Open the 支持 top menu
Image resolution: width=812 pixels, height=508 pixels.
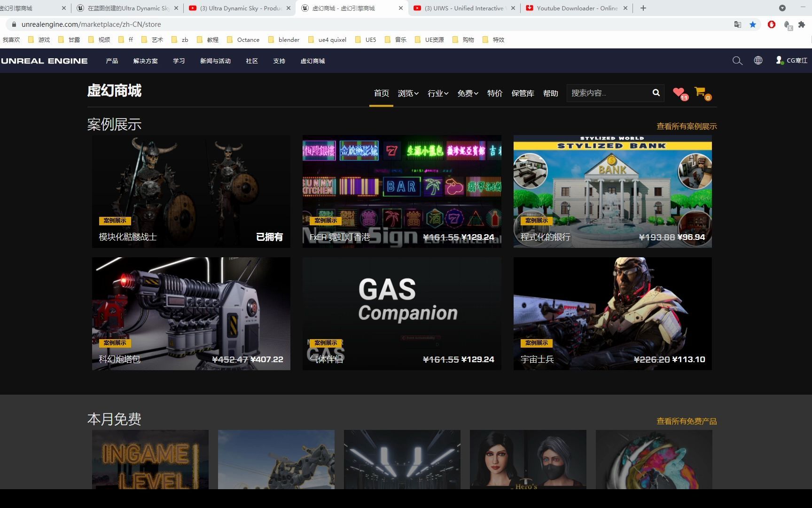279,61
